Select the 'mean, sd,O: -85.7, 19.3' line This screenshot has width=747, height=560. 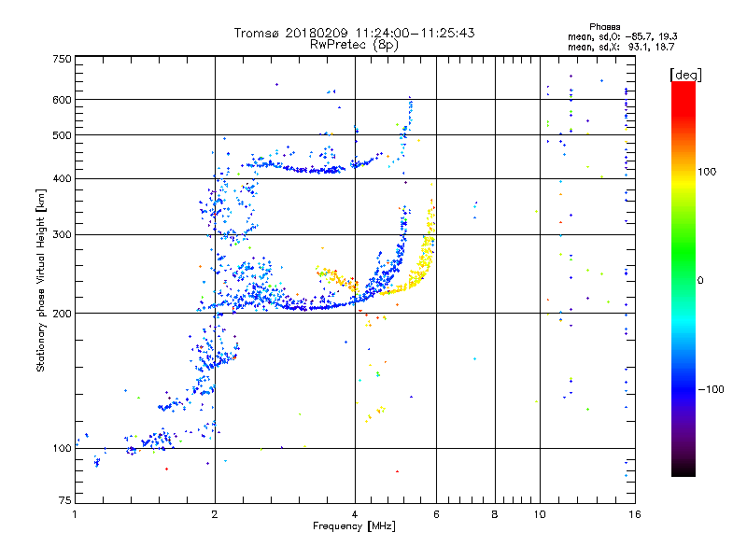(x=622, y=36)
